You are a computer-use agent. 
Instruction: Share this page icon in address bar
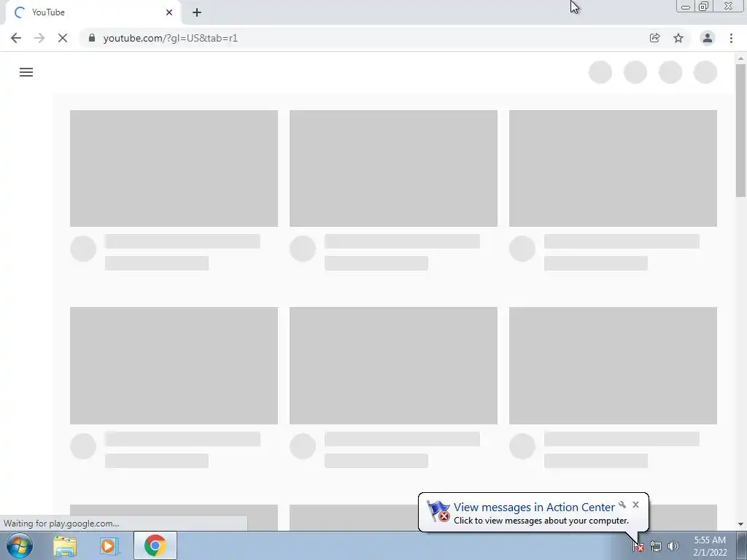[x=654, y=38]
